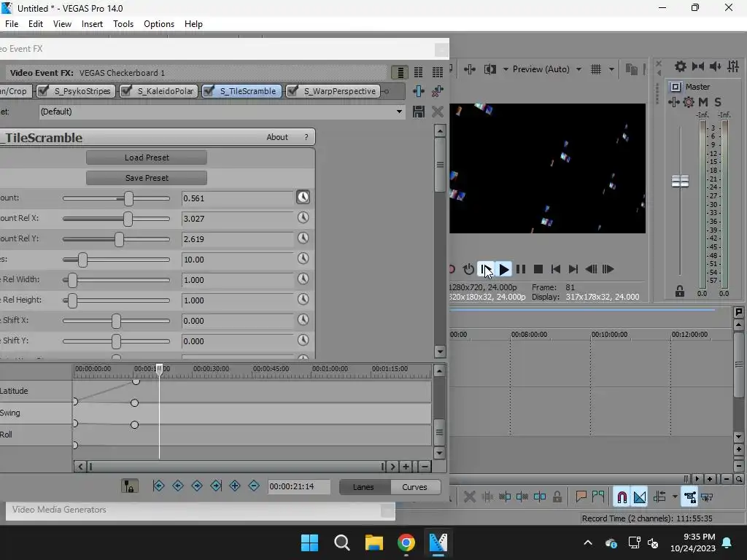Click the Auto Ripple icon
The image size is (747, 560).
(659, 497)
